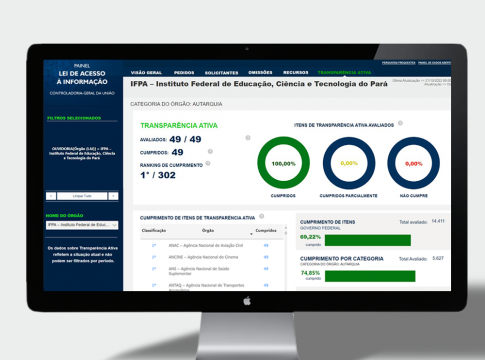Screen dimensions: 485x360
Task: Click the info icon beside Cumpridos 49
Action: (x=210, y=151)
